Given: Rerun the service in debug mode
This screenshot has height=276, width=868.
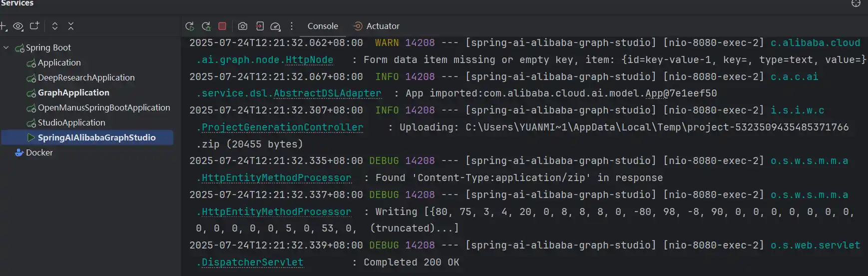Looking at the screenshot, I should (x=206, y=26).
